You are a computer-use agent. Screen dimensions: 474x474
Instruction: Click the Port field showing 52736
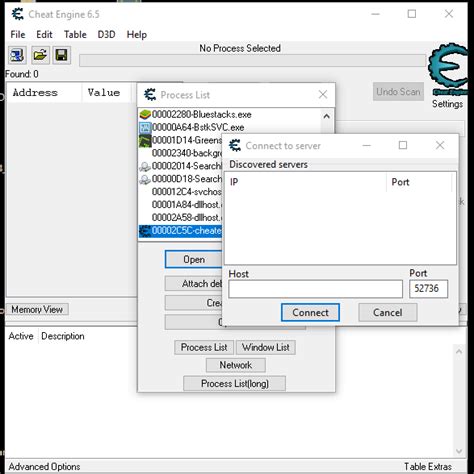click(429, 289)
